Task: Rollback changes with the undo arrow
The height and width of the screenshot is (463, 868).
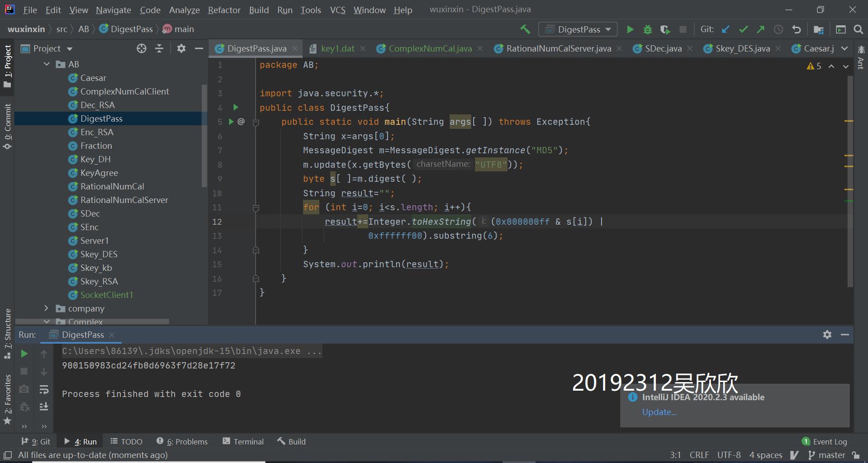Action: (797, 29)
